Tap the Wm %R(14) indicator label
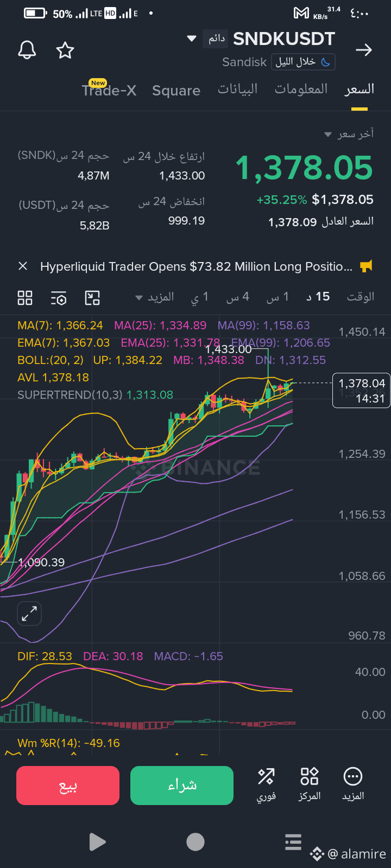Image resolution: width=391 pixels, height=868 pixels. pyautogui.click(x=68, y=743)
